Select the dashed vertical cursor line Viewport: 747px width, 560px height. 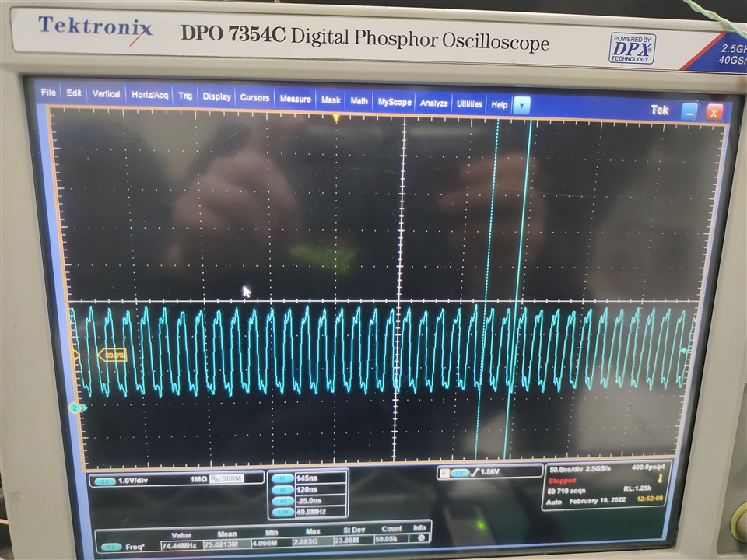tap(487, 288)
